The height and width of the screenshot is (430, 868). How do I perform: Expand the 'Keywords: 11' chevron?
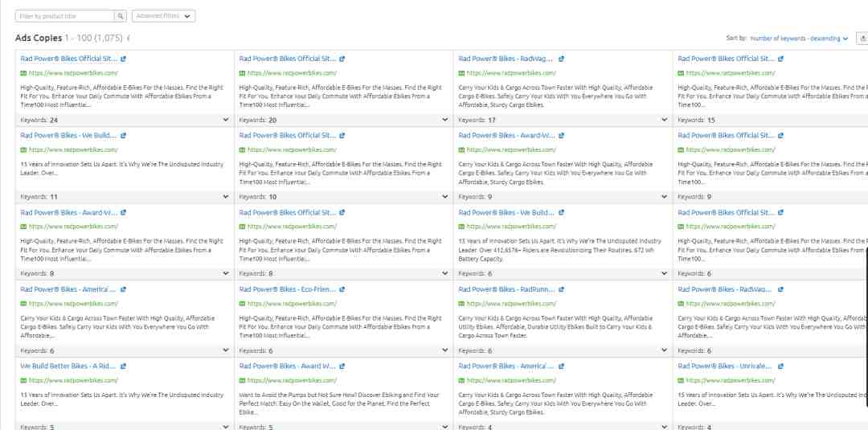[225, 196]
